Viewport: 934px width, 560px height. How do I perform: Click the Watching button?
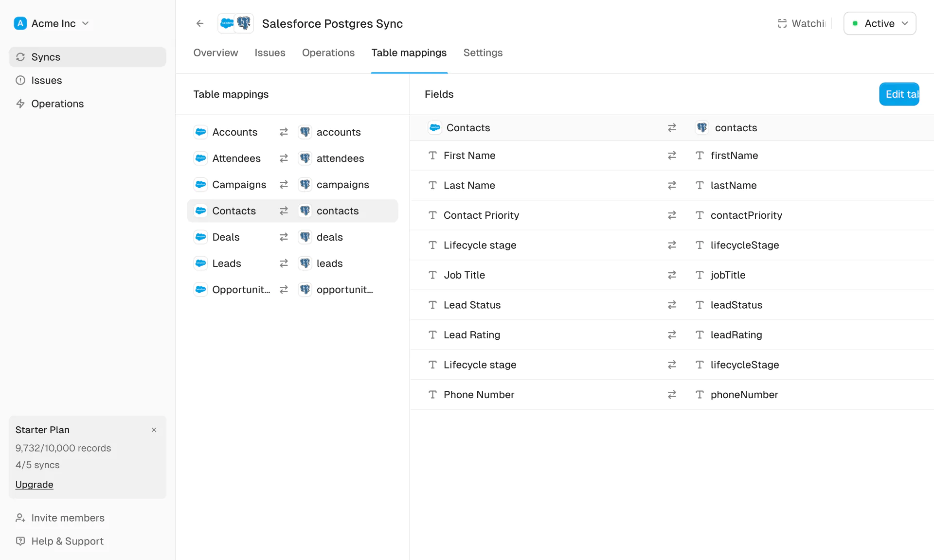[802, 23]
